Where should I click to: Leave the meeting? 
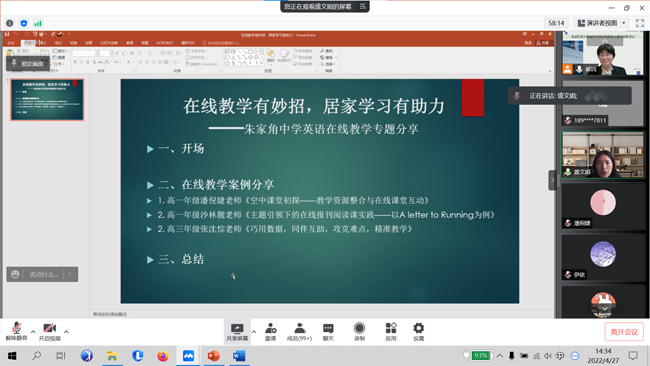(624, 332)
